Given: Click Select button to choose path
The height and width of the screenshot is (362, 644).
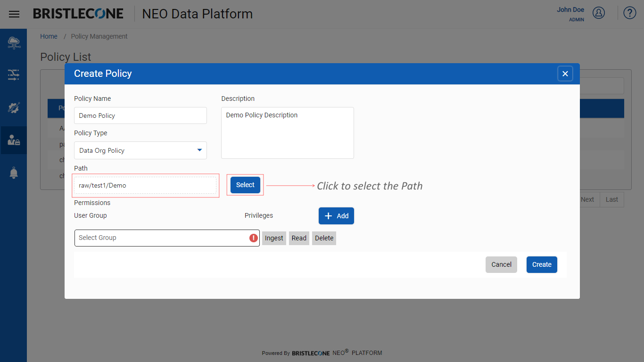Looking at the screenshot, I should (245, 185).
